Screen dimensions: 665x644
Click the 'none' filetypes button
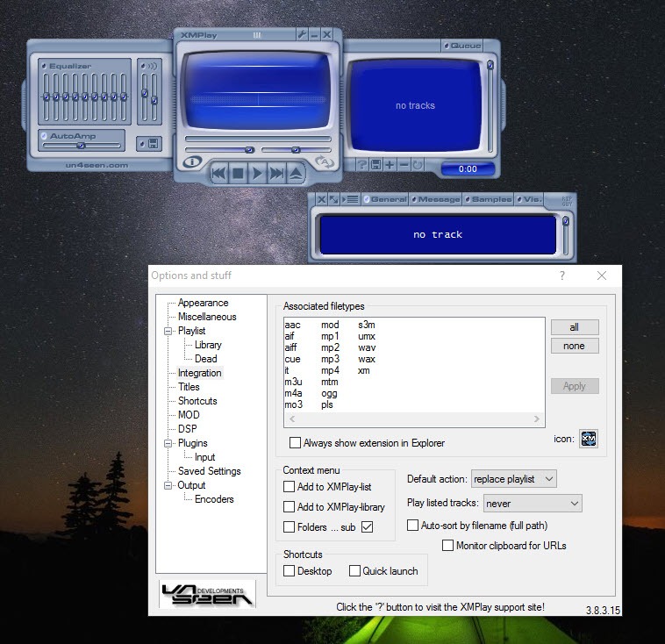(575, 346)
